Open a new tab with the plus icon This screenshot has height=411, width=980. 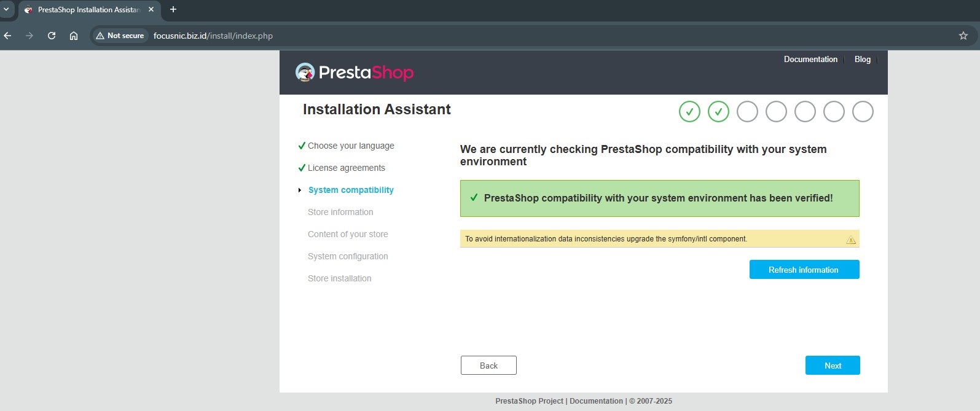173,9
